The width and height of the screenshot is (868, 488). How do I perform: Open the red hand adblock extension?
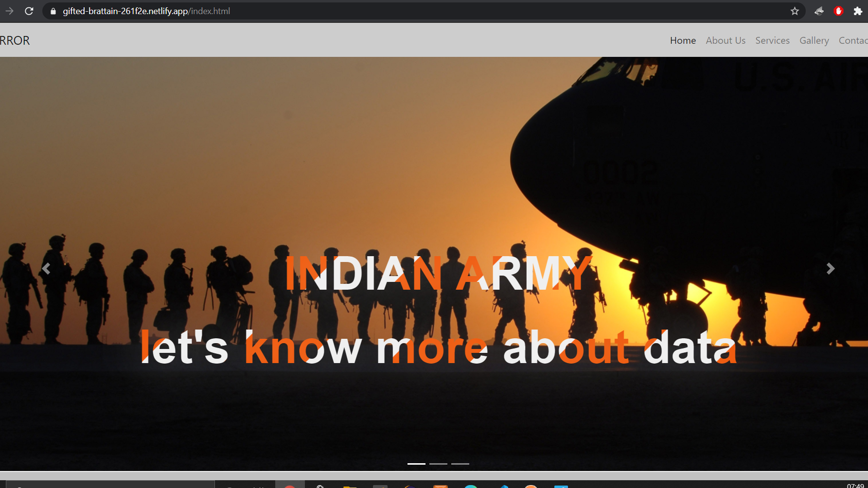pyautogui.click(x=838, y=11)
